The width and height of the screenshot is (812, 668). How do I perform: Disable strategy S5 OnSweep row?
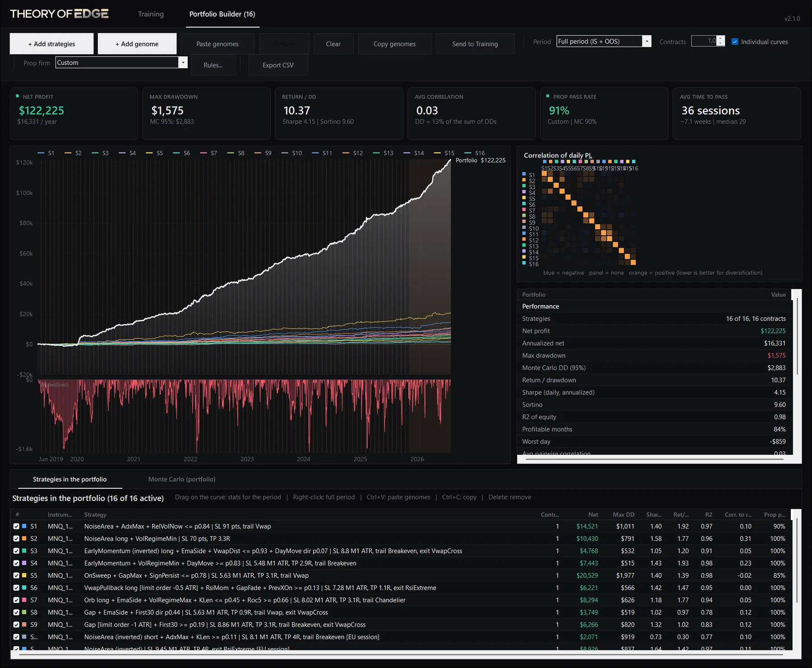click(x=16, y=575)
